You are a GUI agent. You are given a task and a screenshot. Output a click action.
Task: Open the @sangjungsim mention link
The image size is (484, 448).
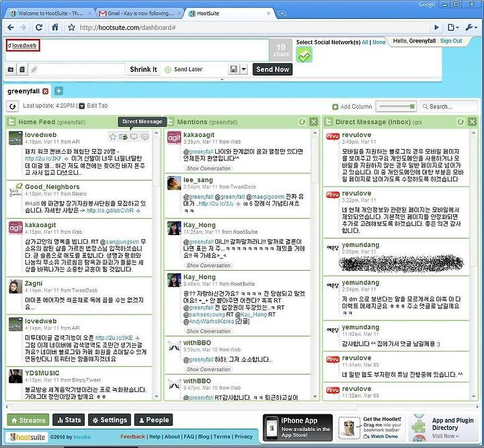[x=120, y=242]
